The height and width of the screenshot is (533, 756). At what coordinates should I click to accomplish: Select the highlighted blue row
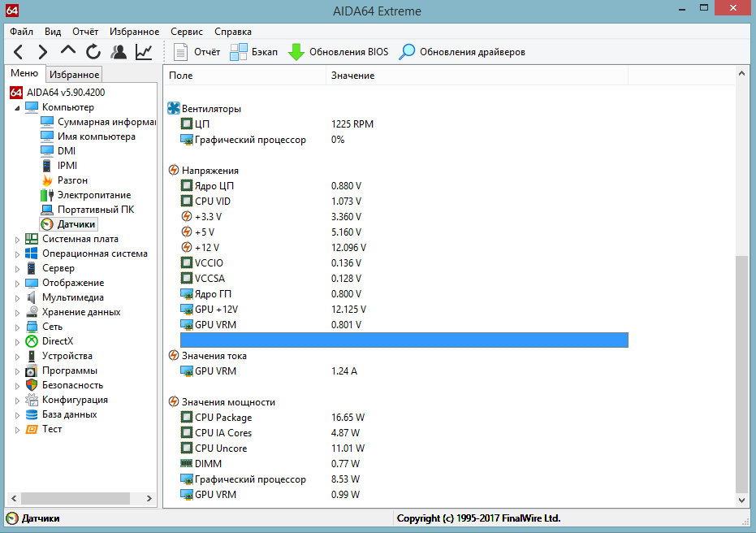pos(404,340)
